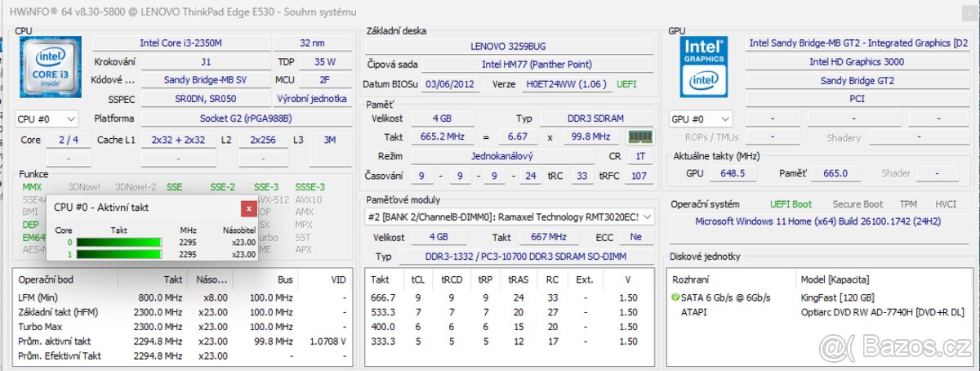
Task: Click the UEFI Boot status label
Action: (x=791, y=204)
